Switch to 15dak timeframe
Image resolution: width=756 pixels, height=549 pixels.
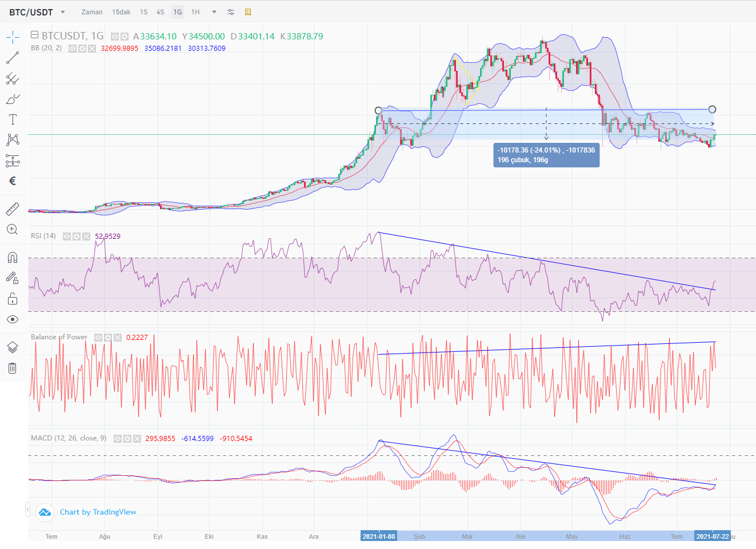[x=121, y=12]
